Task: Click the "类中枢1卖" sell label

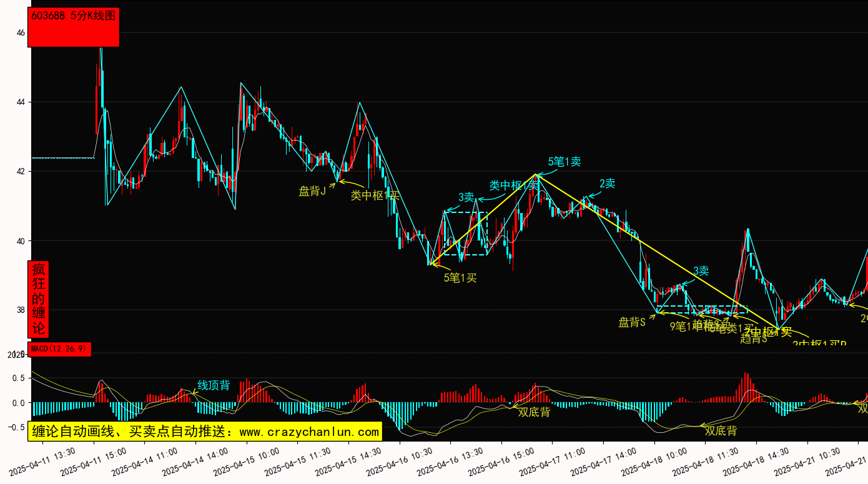Action: click(513, 185)
